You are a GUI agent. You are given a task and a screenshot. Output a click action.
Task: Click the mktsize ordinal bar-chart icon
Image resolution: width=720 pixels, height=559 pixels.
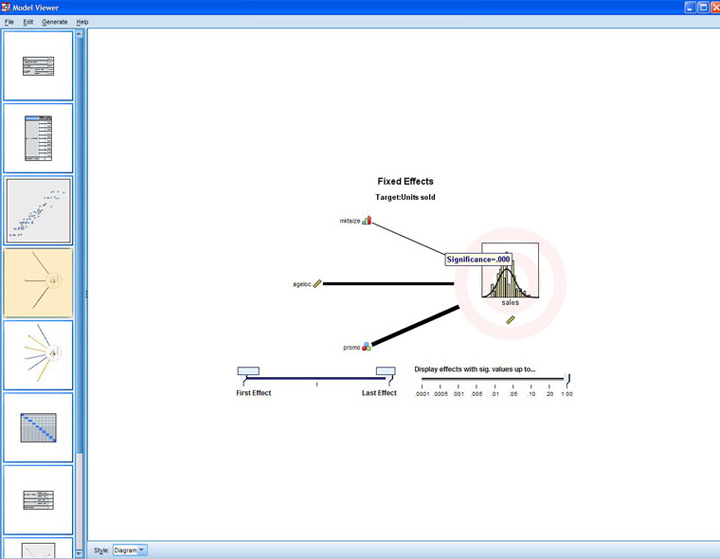(x=366, y=220)
